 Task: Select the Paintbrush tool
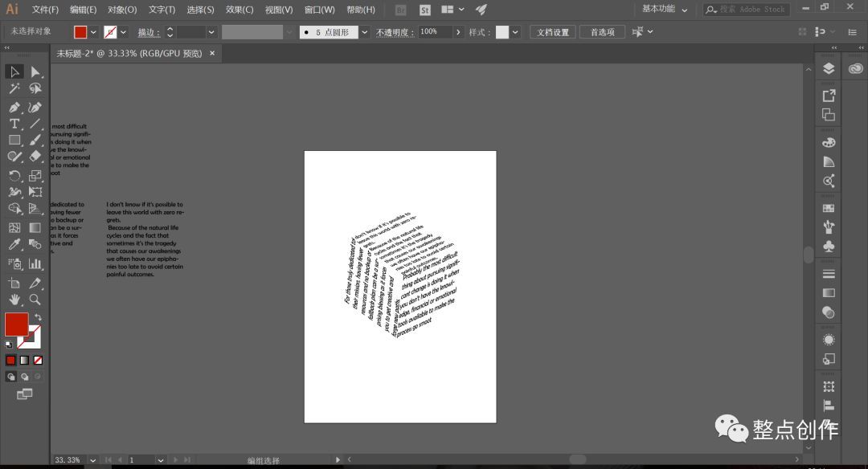click(x=35, y=141)
